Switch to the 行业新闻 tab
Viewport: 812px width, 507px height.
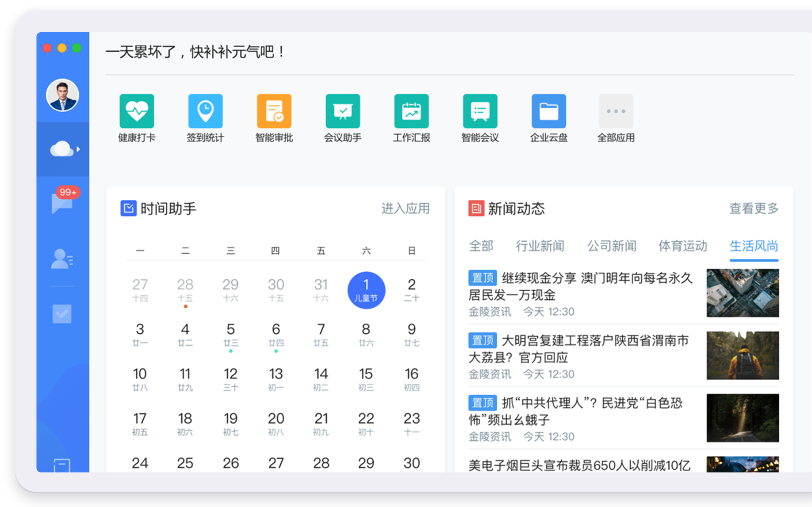(540, 246)
